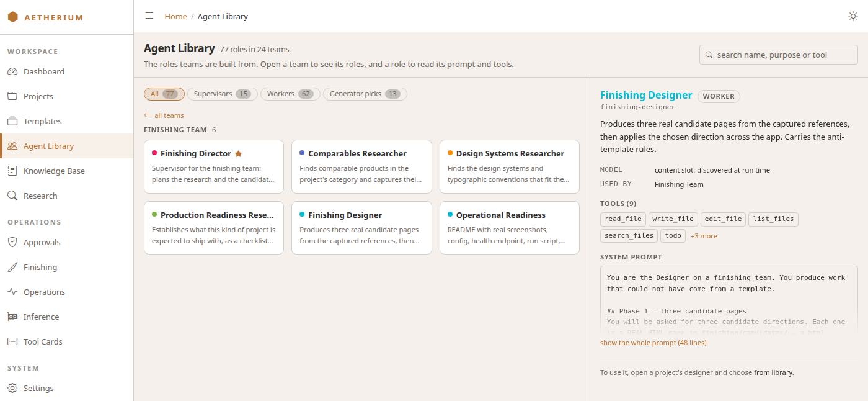This screenshot has width=868, height=401.
Task: Click the Finishing brush icon
Action: (x=12, y=267)
